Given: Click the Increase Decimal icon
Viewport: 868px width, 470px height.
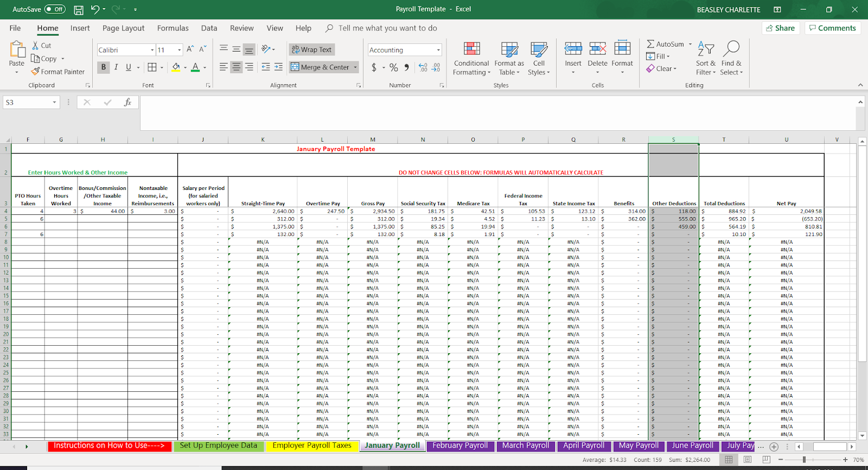Looking at the screenshot, I should 423,67.
